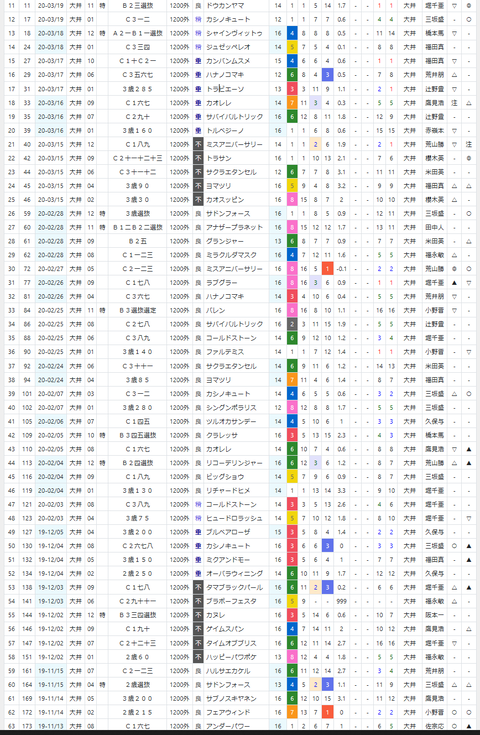Select race name 2歳250
Screen dimensions: 480x735
pos(138,573)
